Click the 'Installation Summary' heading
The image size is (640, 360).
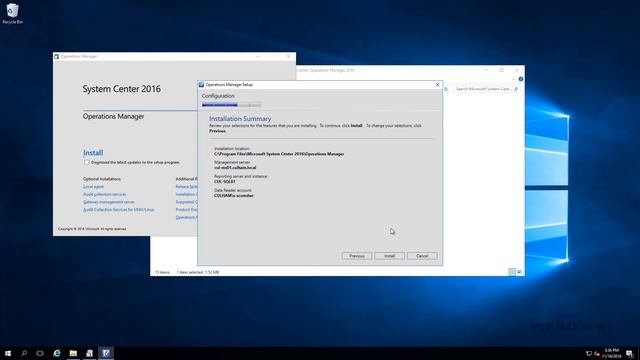point(240,119)
